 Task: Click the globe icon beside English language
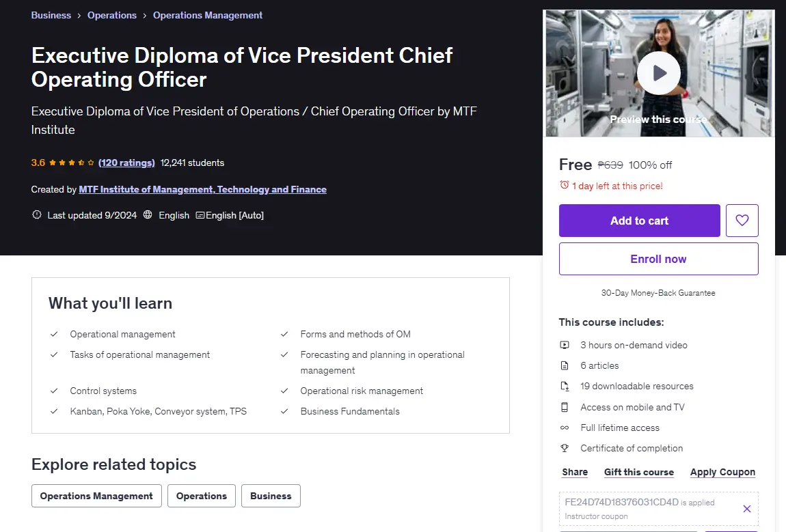[x=148, y=215]
